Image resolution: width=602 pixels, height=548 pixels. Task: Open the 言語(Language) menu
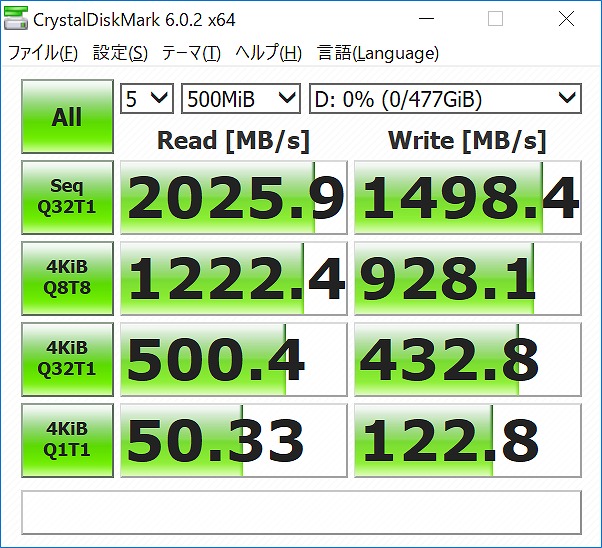[378, 53]
